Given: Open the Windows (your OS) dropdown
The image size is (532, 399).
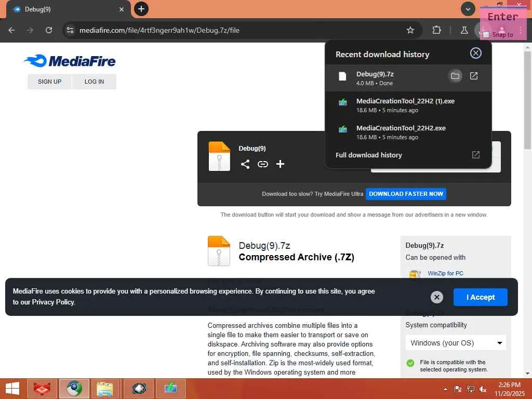Looking at the screenshot, I should 456,343.
